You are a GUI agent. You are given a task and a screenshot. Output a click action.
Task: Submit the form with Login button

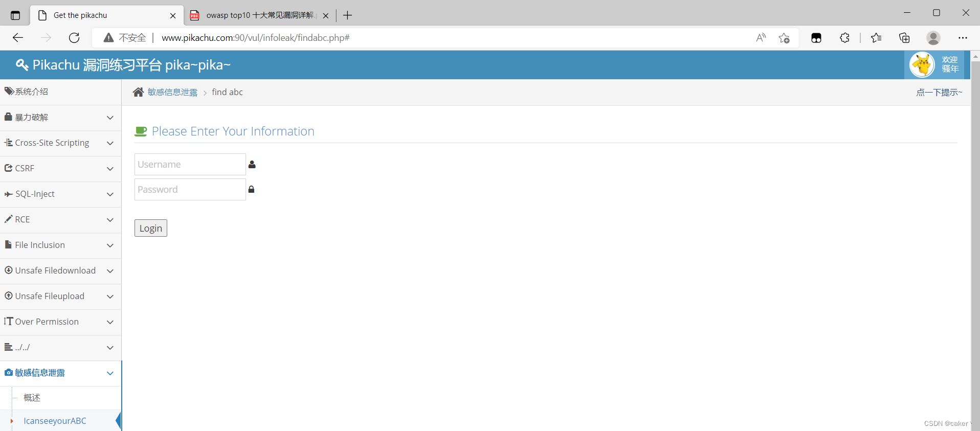pos(151,228)
